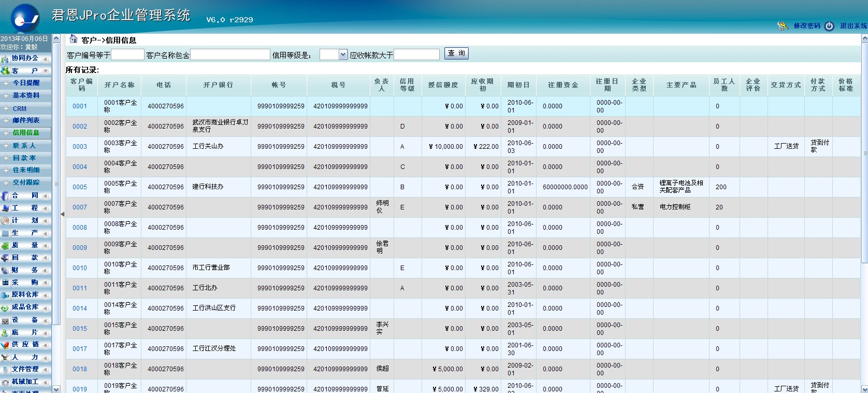Click the key icon for 修改密码
The height and width of the screenshot is (393, 868).
tap(783, 26)
